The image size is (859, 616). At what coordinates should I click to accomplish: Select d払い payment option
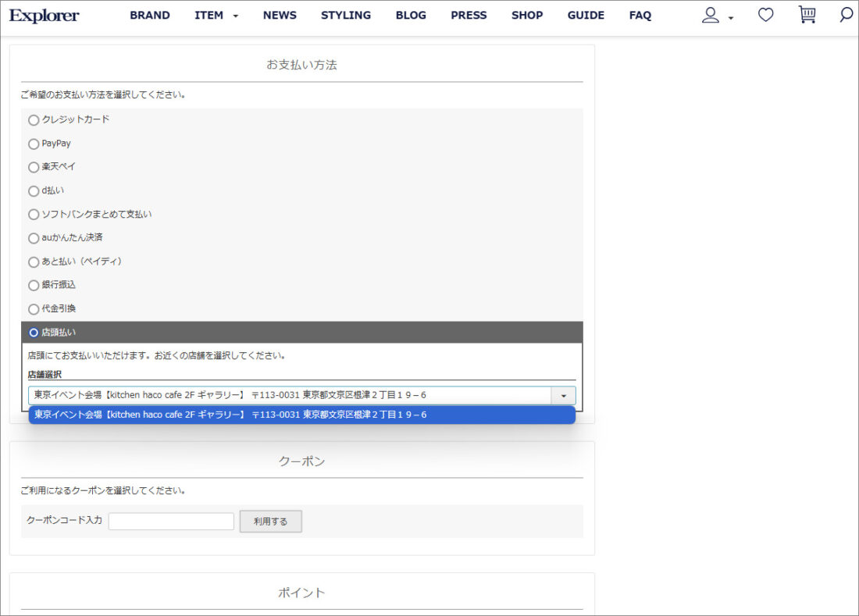pos(34,191)
